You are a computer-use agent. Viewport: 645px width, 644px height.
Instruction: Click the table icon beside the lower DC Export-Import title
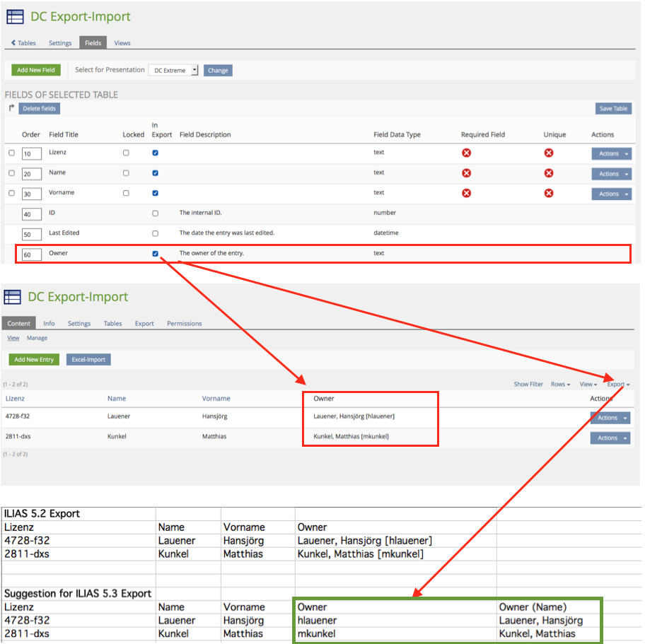coord(12,297)
